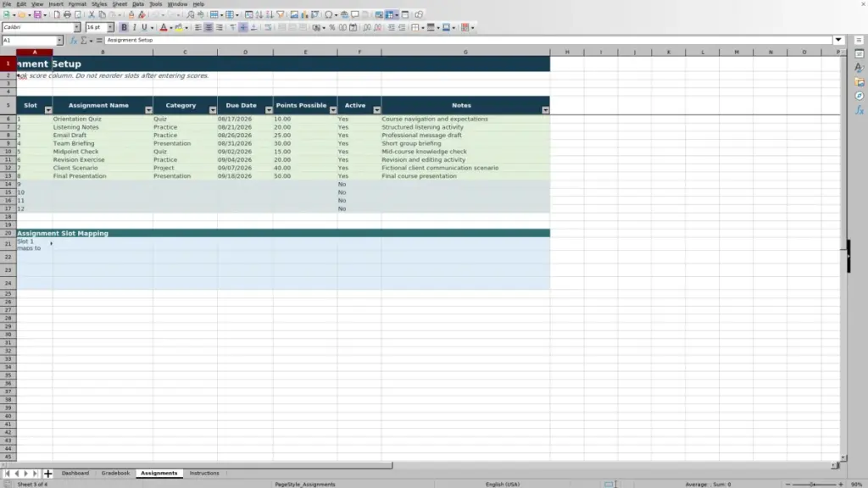Toggle Freeze Rows and Columns
This screenshot has height=488, width=868.
click(390, 14)
